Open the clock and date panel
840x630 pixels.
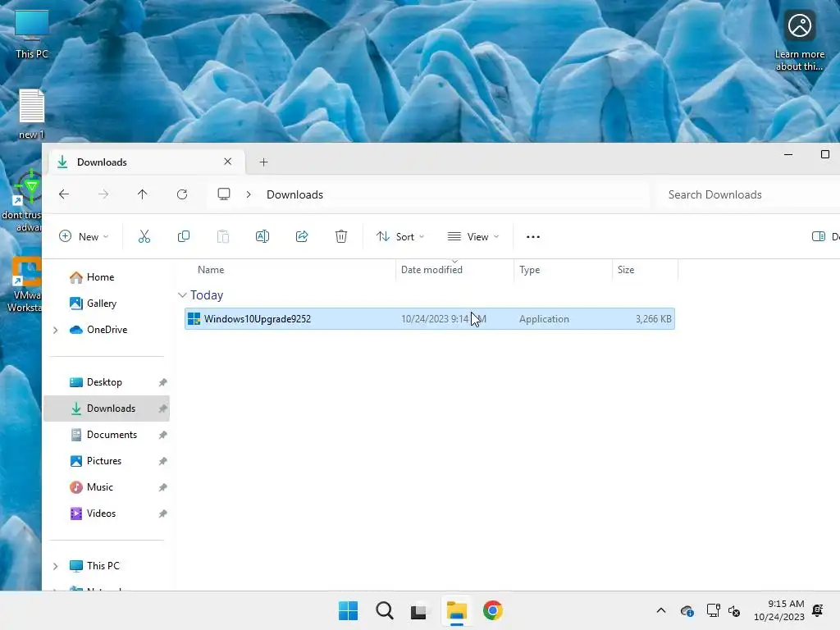[779, 610]
